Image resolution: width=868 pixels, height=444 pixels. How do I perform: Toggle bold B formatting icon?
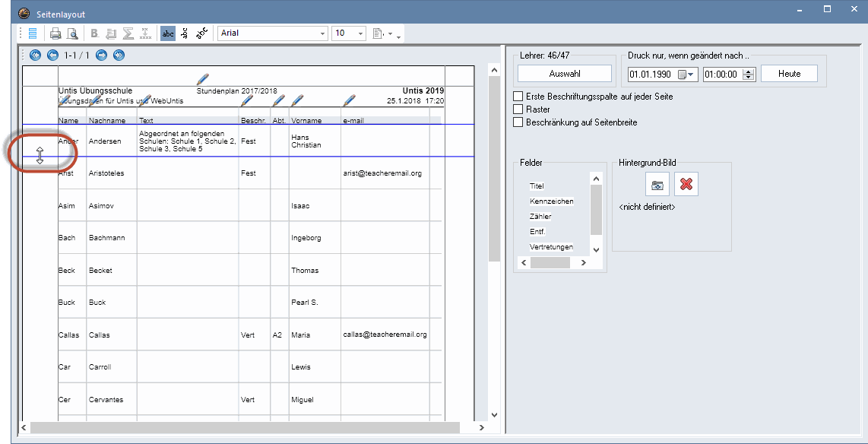(x=95, y=33)
